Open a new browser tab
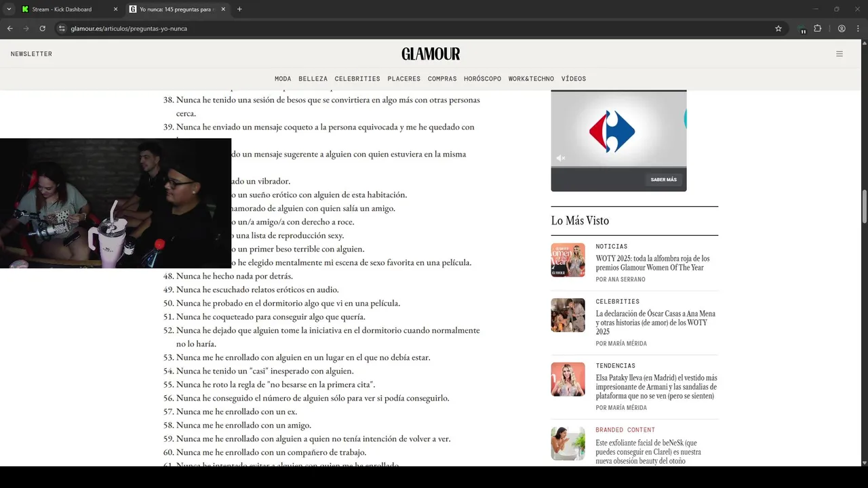This screenshot has height=488, width=868. (239, 9)
